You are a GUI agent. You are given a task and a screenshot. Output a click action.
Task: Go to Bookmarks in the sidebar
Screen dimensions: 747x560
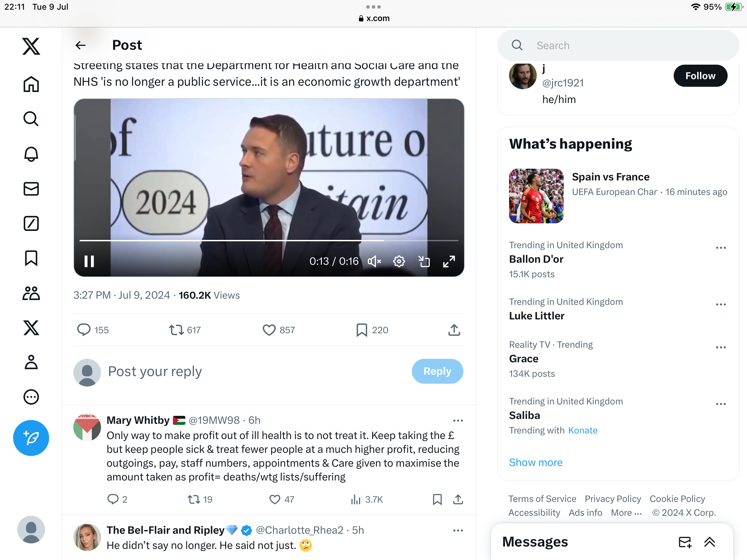[x=31, y=258]
